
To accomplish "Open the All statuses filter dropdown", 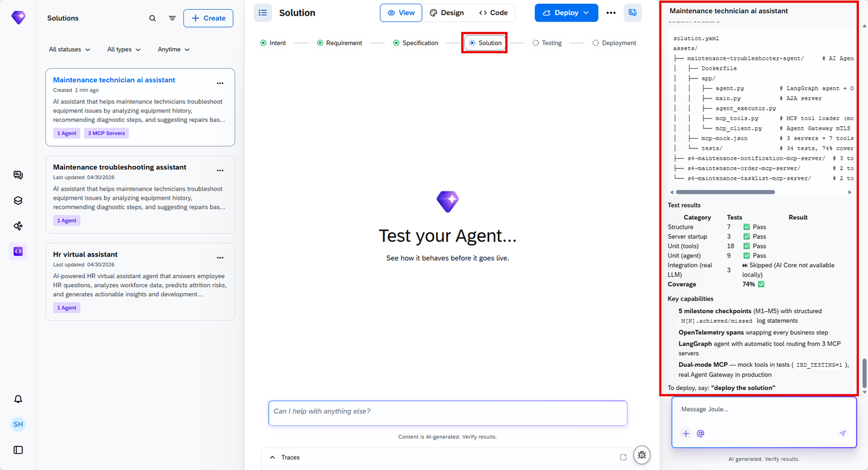I will click(69, 49).
